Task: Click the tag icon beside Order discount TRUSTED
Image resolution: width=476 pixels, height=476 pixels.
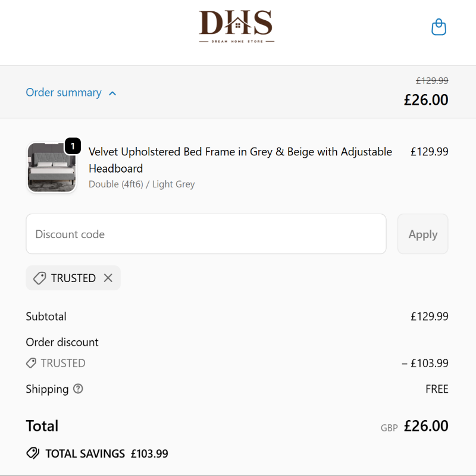Action: point(31,363)
